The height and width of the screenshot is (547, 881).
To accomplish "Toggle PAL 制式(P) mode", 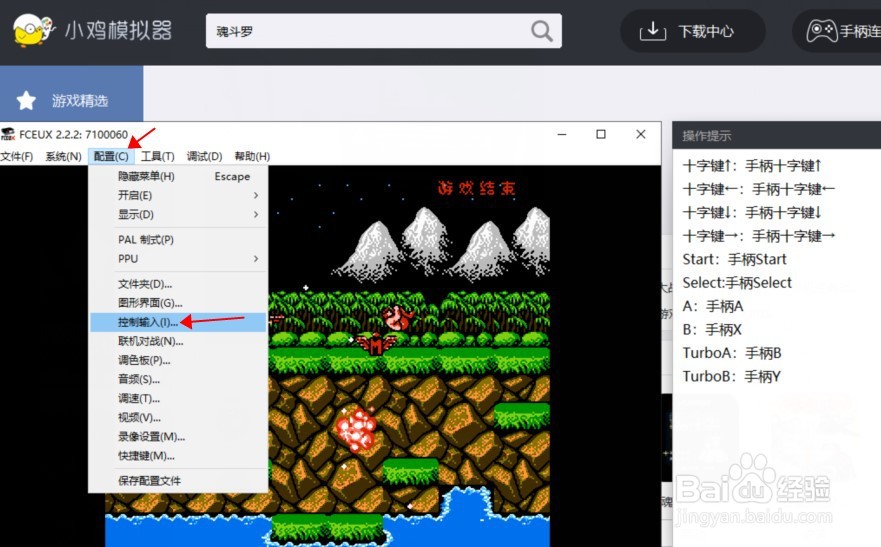I will pos(178,240).
